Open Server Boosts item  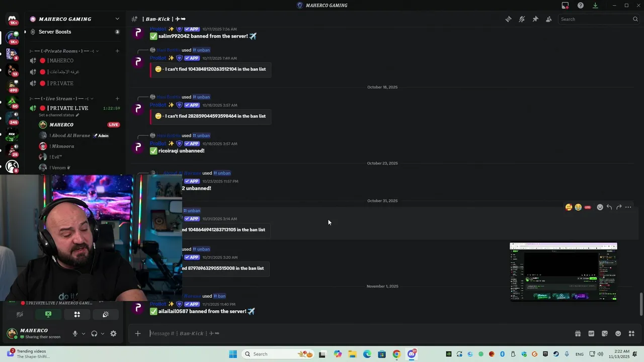coord(74,32)
